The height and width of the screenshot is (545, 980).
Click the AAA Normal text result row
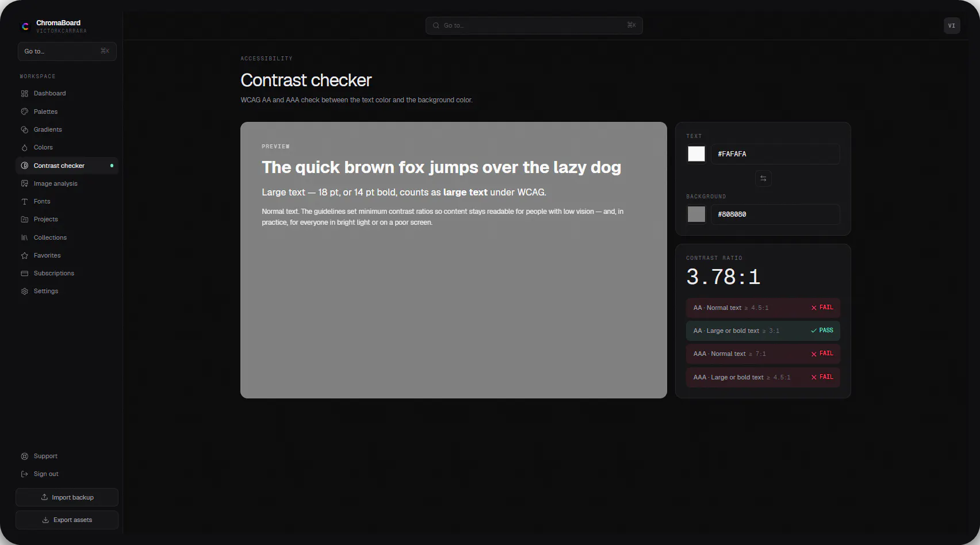763,354
